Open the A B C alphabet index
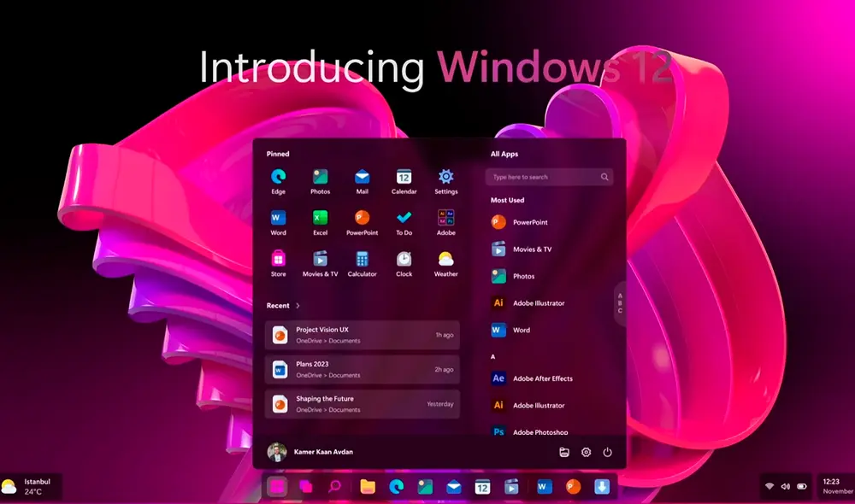 point(620,304)
